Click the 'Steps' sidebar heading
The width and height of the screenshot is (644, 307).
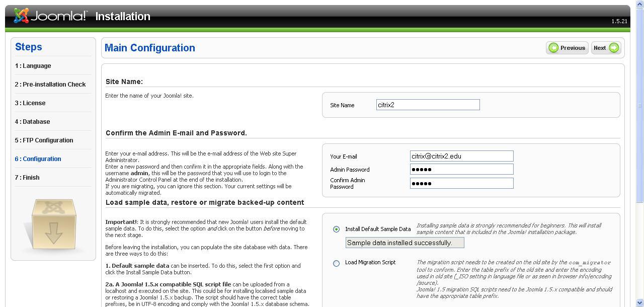(29, 47)
